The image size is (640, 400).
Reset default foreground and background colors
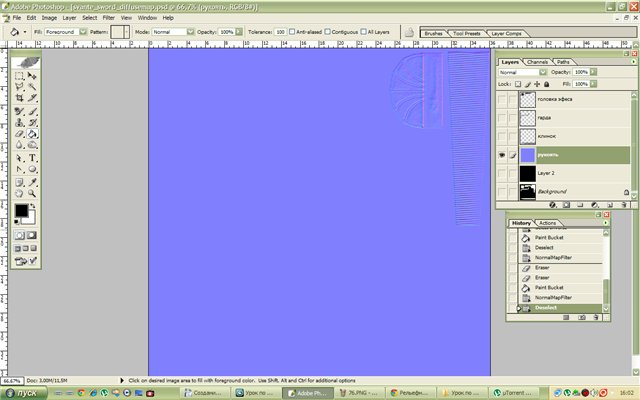tap(16, 222)
